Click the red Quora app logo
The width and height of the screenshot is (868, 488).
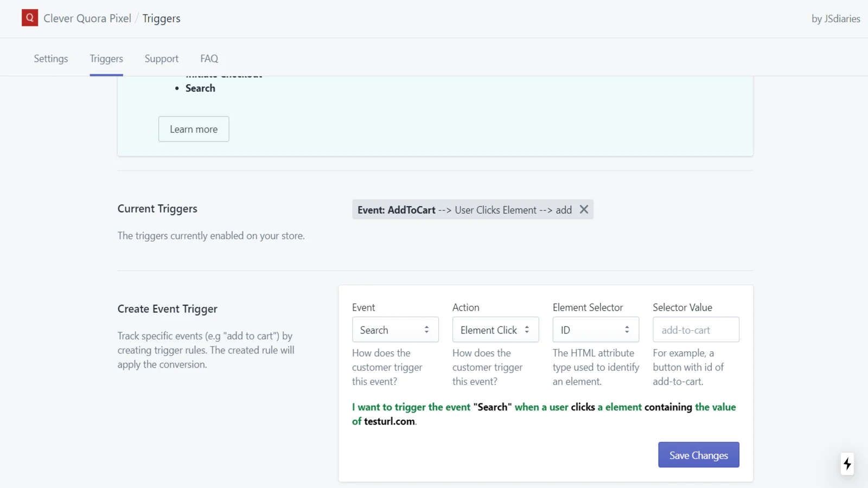[x=30, y=18]
